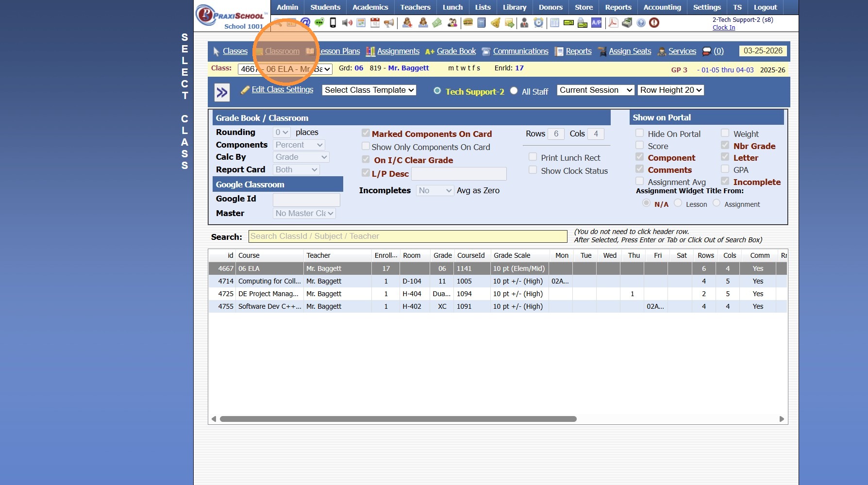Open the Select Class Template dropdown
868x485 pixels.
click(x=369, y=90)
